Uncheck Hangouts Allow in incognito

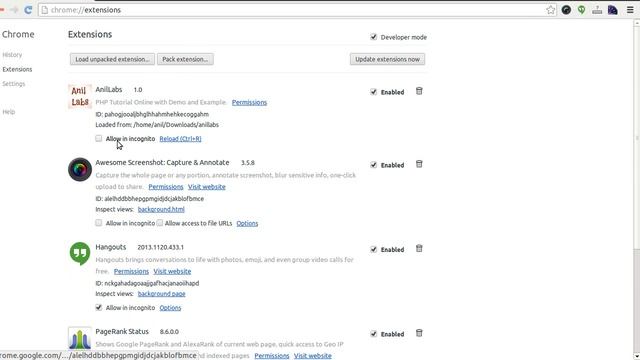point(99,307)
